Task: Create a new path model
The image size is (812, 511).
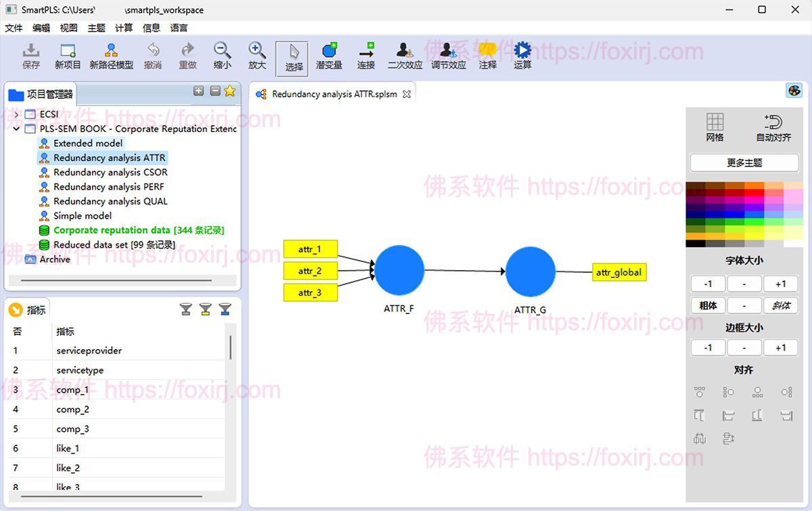Action: [111, 56]
